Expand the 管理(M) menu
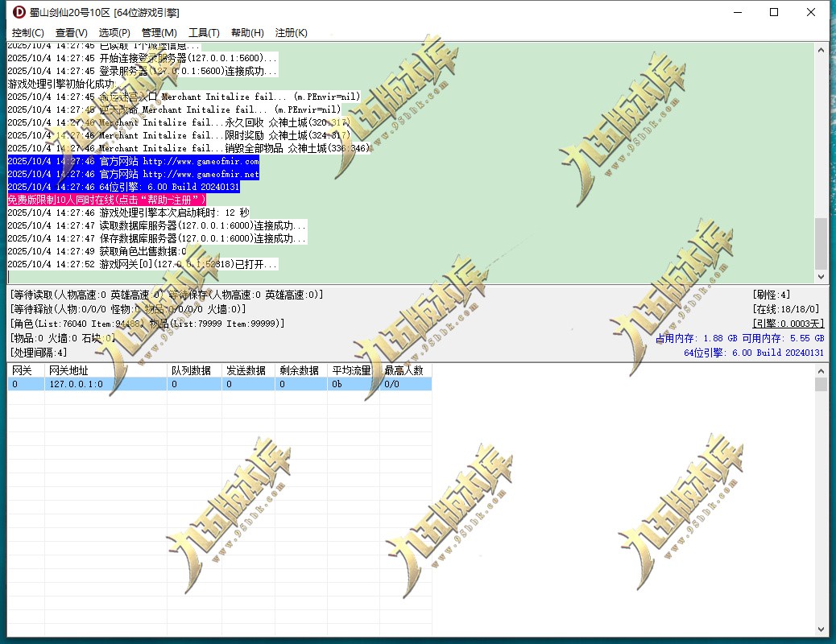This screenshot has width=836, height=644. pyautogui.click(x=159, y=33)
